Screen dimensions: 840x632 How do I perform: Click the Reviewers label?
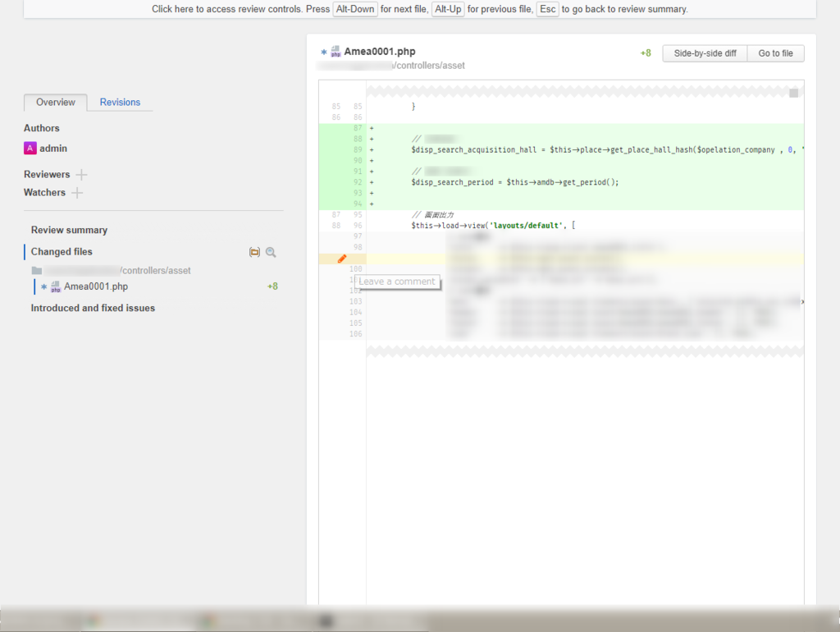pos(47,174)
